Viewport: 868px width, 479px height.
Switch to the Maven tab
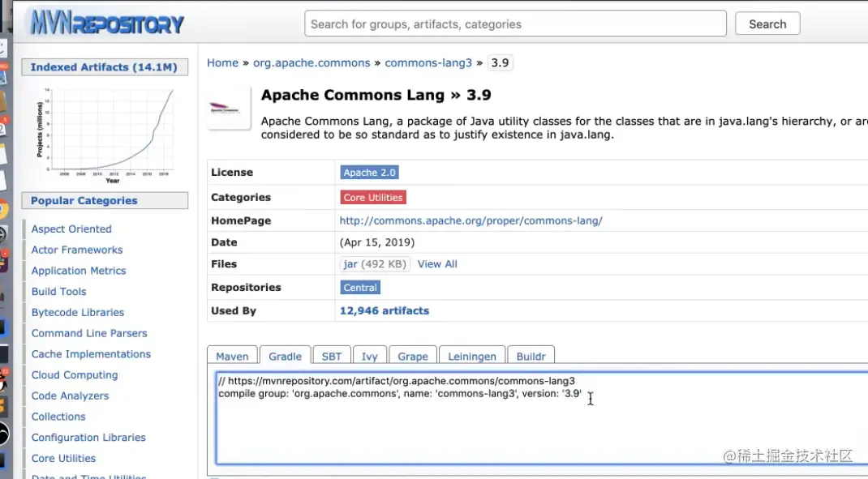click(232, 357)
